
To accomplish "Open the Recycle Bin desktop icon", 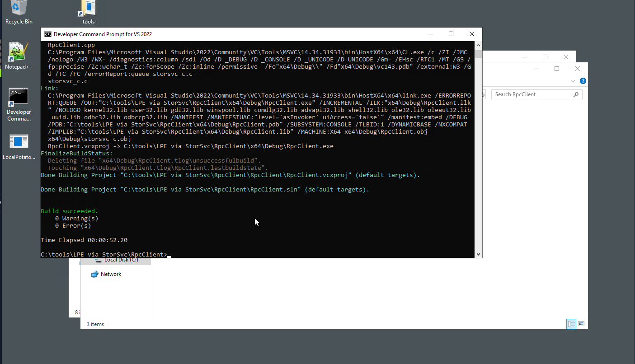I will click(19, 12).
